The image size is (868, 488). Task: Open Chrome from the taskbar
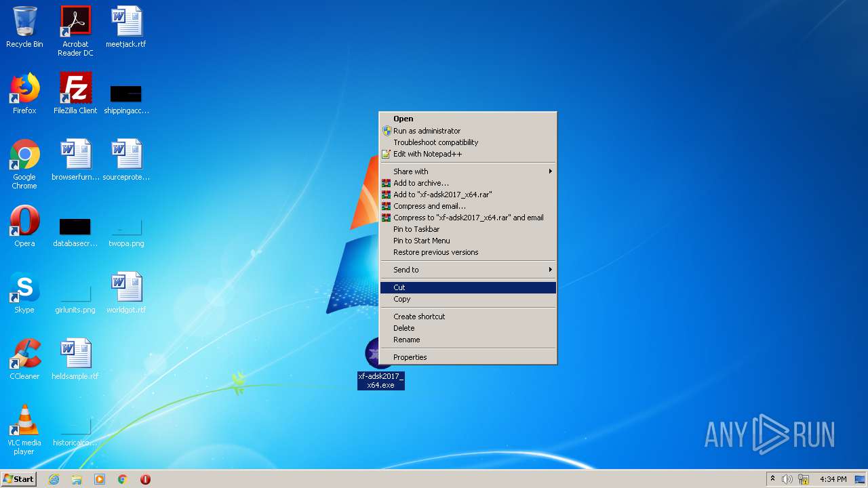tap(123, 479)
